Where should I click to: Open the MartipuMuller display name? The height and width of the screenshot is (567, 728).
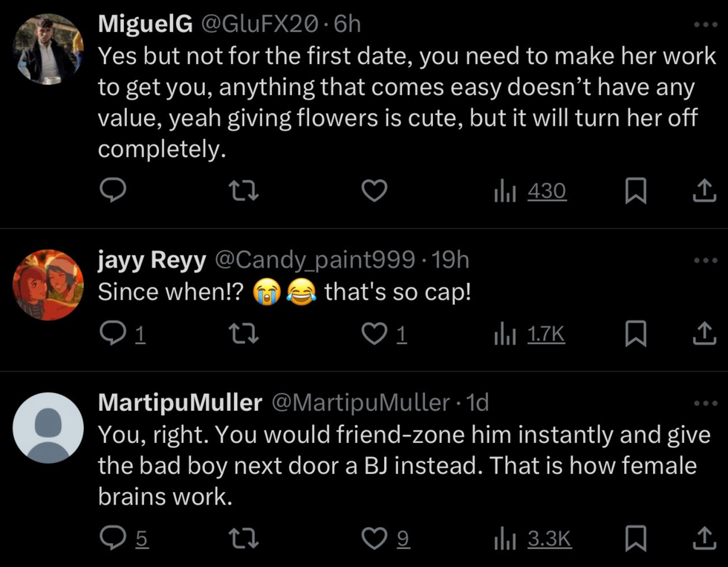point(180,403)
